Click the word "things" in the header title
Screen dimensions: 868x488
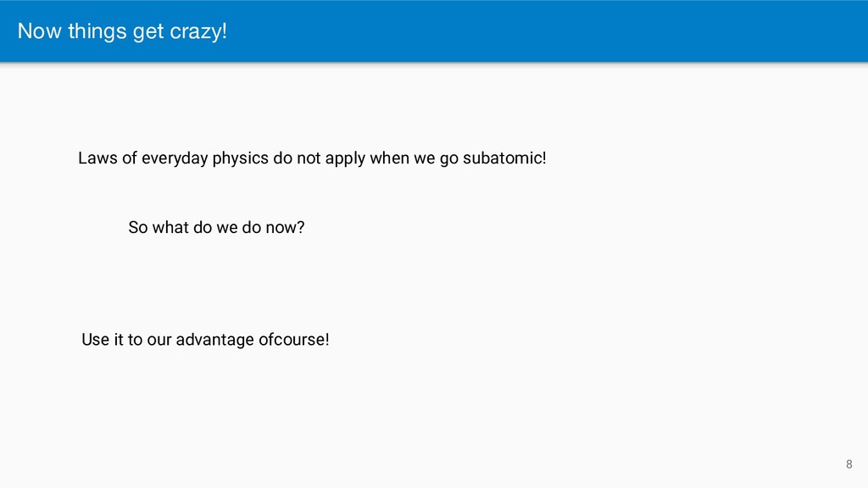tap(88, 31)
